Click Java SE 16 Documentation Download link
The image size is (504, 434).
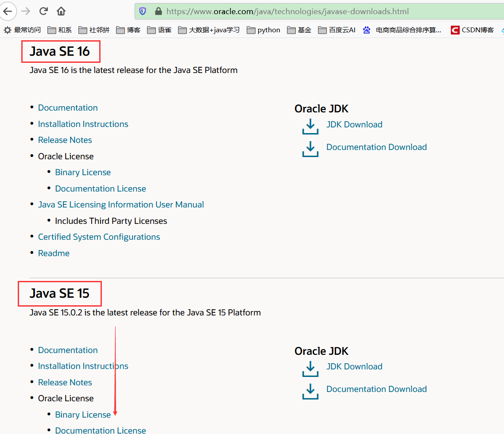pos(376,147)
